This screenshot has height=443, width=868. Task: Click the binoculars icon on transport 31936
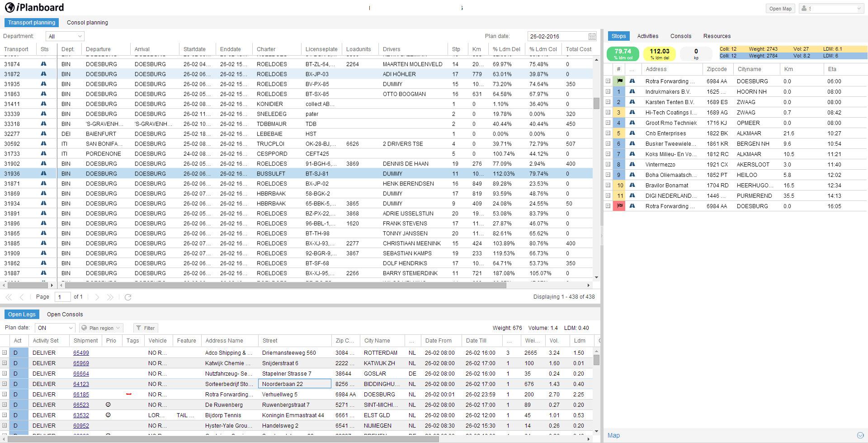tap(44, 173)
